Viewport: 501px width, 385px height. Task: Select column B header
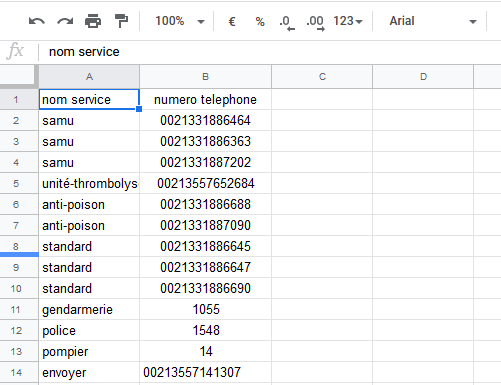click(x=205, y=77)
